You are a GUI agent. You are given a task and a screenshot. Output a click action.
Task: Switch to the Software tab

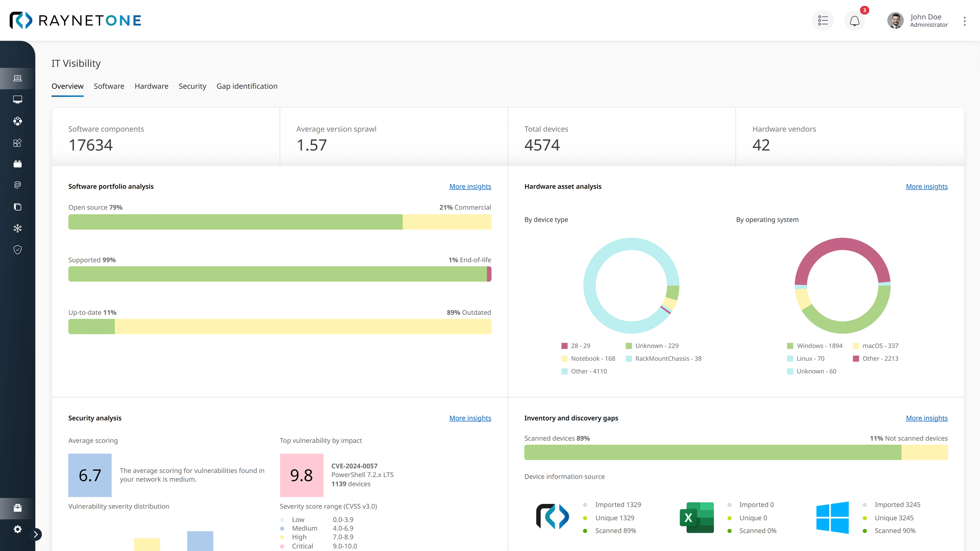point(109,86)
